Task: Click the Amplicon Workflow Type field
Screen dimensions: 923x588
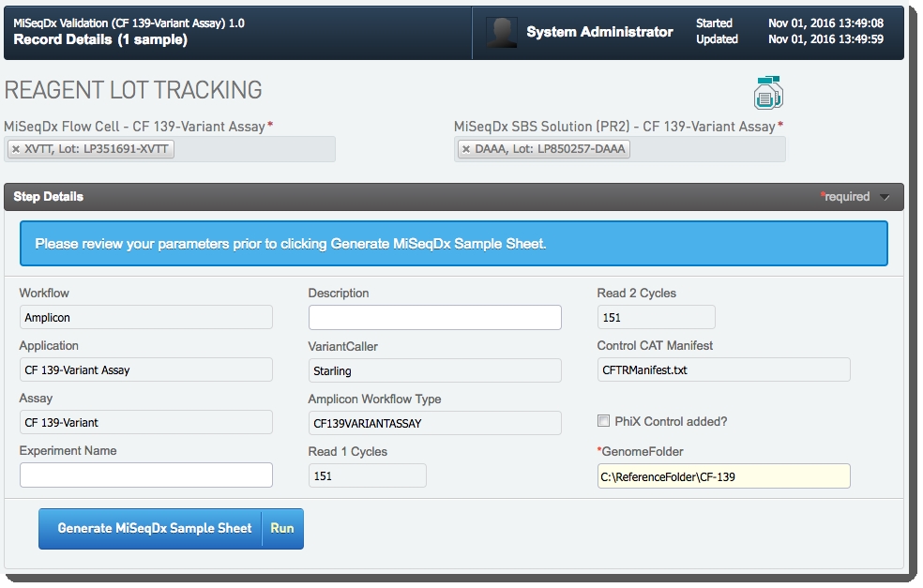Action: [434, 423]
